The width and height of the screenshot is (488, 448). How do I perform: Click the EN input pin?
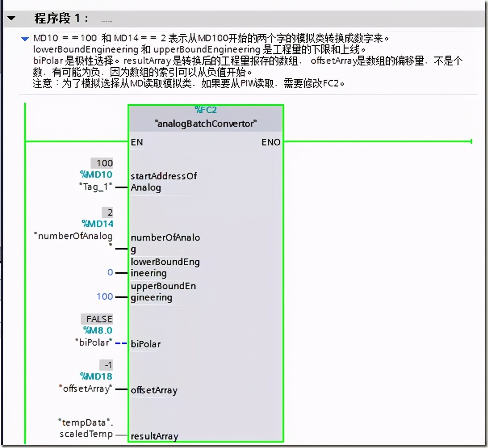[137, 142]
